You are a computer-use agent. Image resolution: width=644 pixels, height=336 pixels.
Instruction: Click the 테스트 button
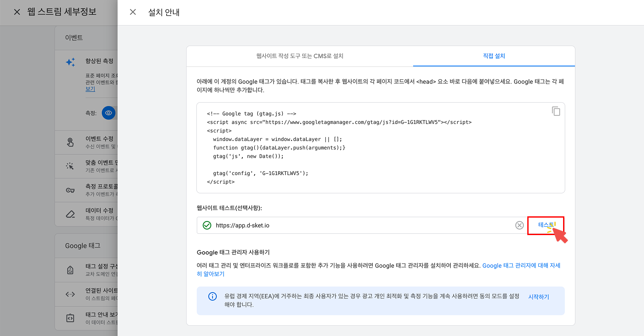point(546,225)
